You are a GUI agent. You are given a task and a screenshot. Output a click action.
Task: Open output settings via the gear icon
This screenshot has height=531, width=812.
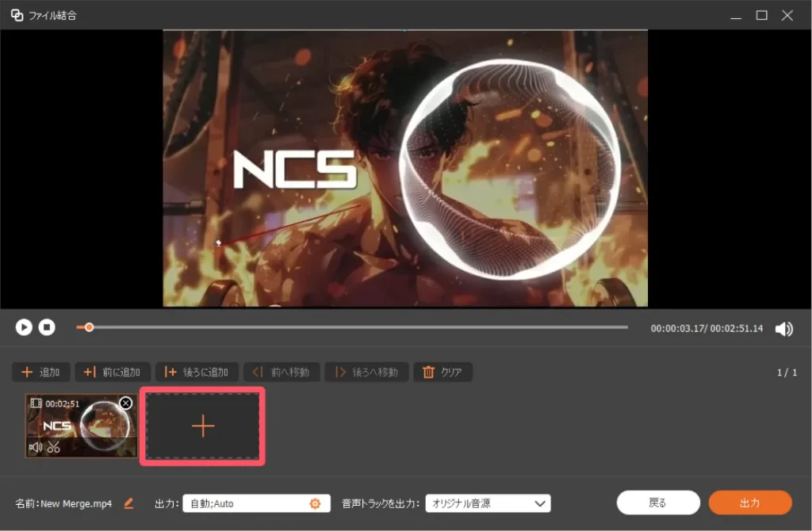pos(315,503)
